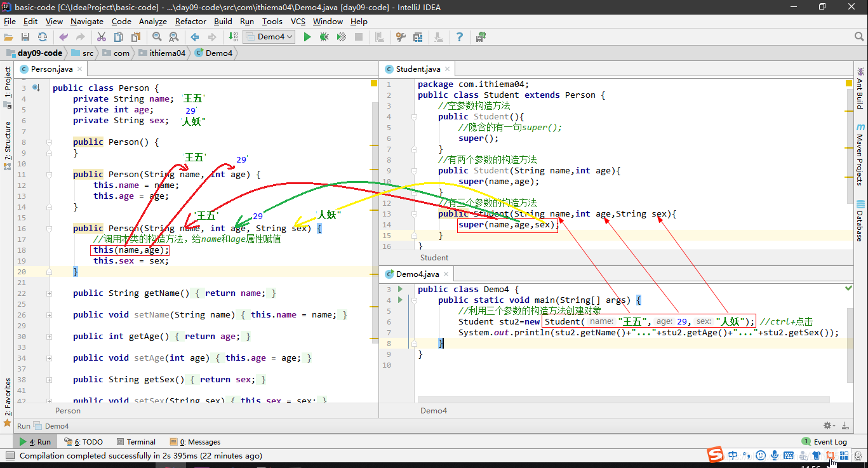Click the green run gutter arrow beside class Demo4
The image size is (868, 468).
coord(400,289)
